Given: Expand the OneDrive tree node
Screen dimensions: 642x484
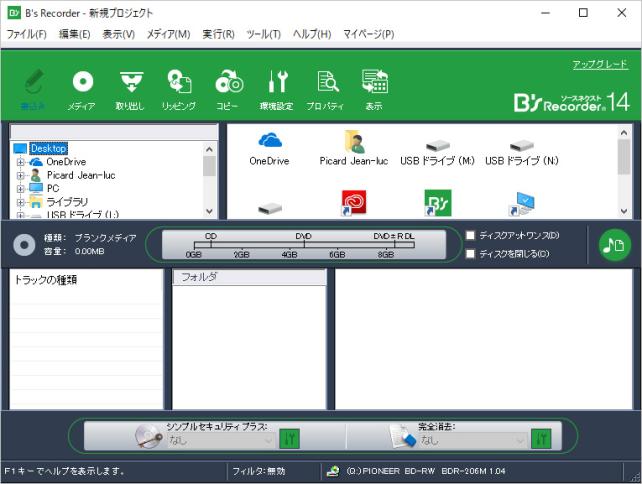Looking at the screenshot, I should (20, 162).
